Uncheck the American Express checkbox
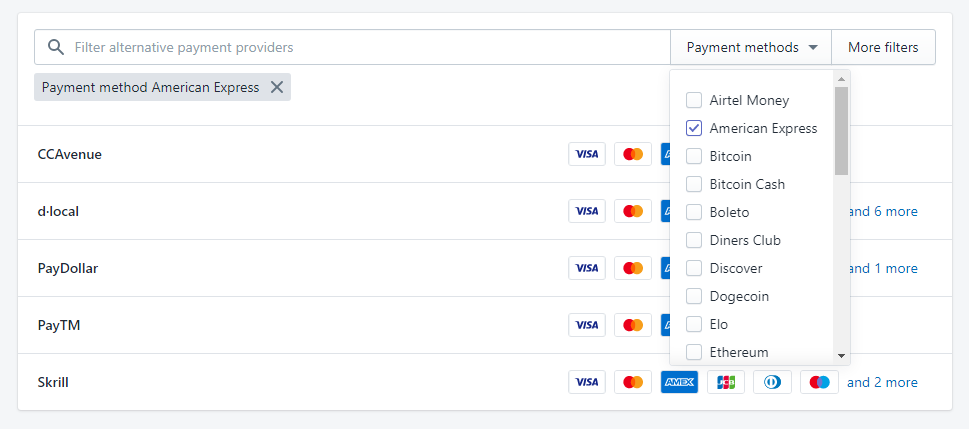The width and height of the screenshot is (969, 429). 694,128
